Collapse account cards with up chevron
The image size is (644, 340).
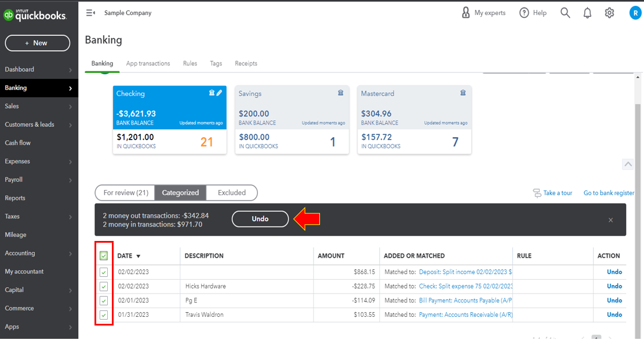628,164
